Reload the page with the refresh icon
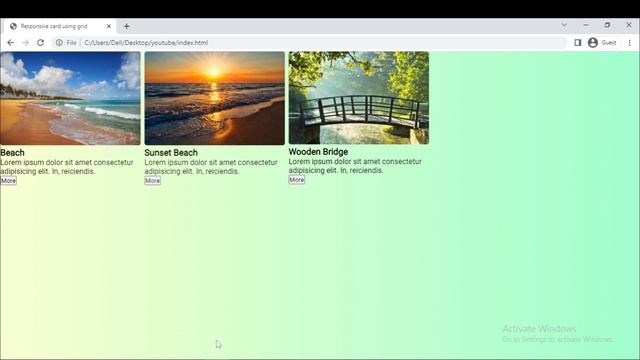 tap(40, 42)
